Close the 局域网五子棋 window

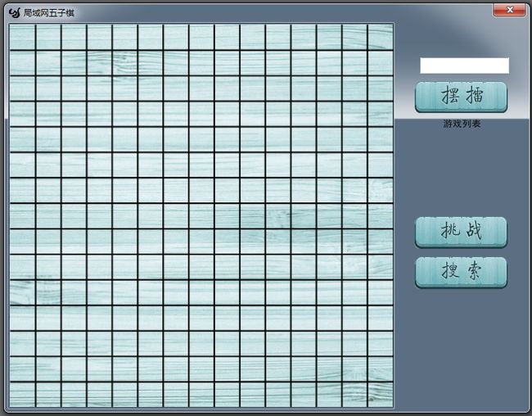tap(509, 10)
